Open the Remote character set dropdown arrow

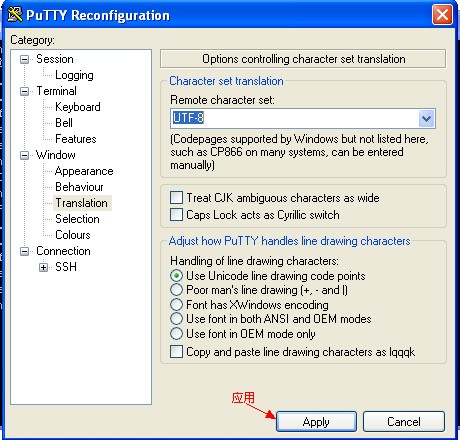coord(427,118)
